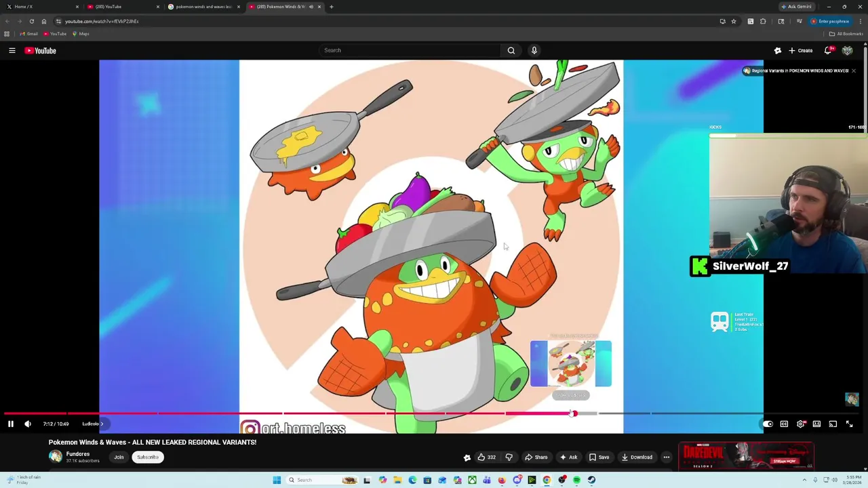The height and width of the screenshot is (488, 868).
Task: Open the taskbar clock showing 5:55 PM
Action: (852, 480)
